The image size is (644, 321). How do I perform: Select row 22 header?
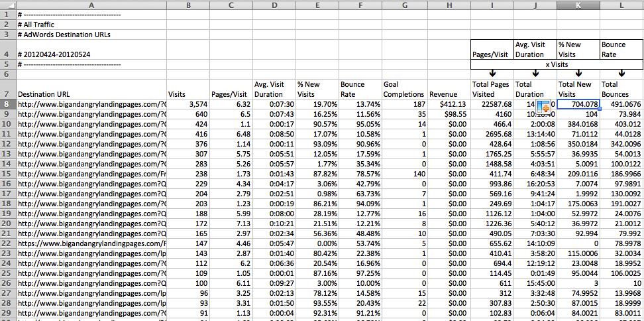(x=8, y=243)
